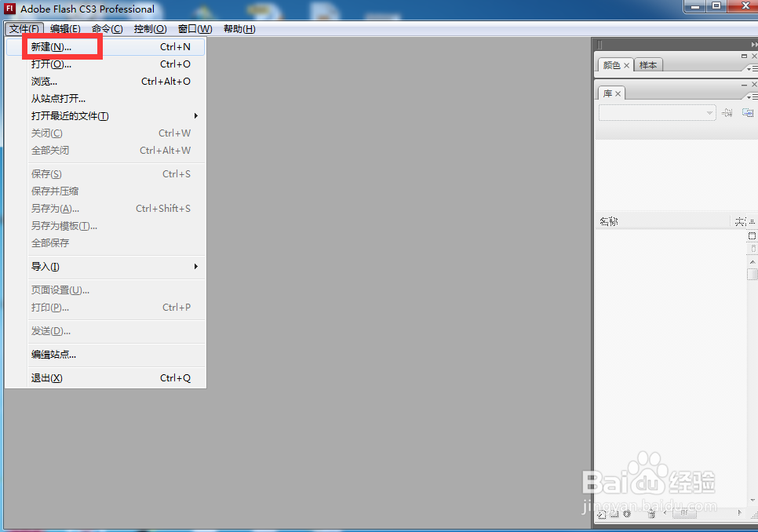Expand 打开最近的文件 submenu arrow
Screen dimensions: 758x532
pos(196,115)
